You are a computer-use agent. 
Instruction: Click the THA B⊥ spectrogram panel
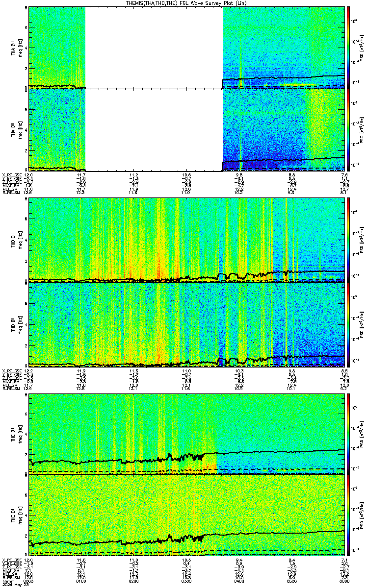click(186, 48)
